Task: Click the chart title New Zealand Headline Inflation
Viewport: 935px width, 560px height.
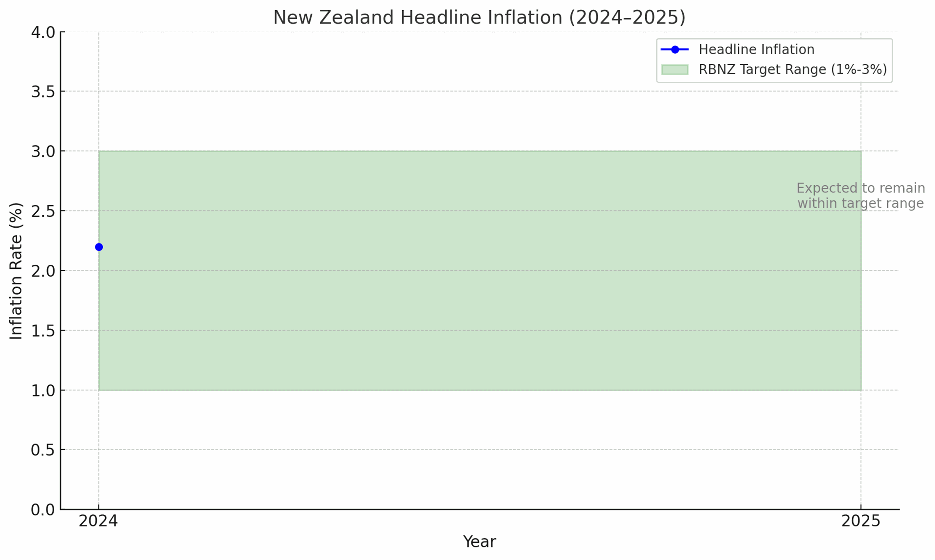Action: [x=479, y=18]
